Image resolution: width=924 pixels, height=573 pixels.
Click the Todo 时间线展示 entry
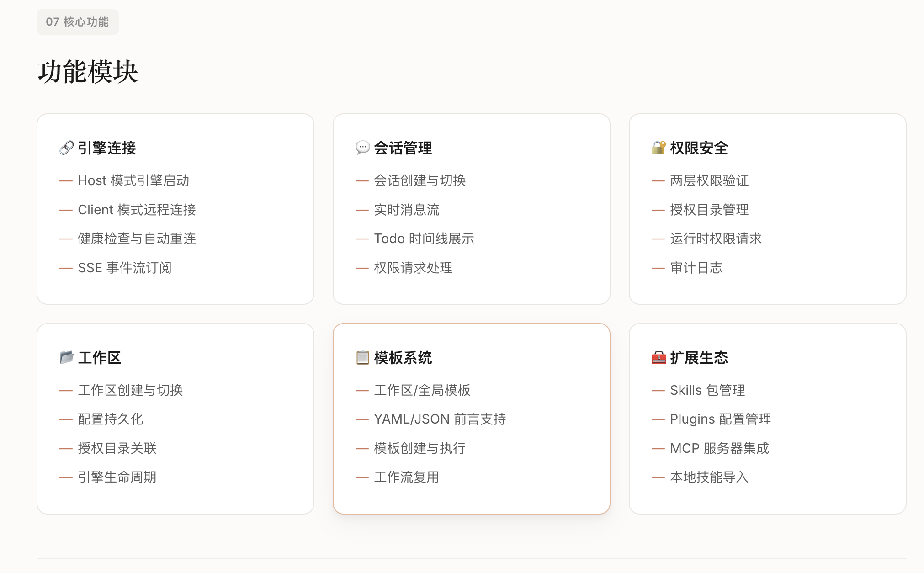[x=424, y=239]
